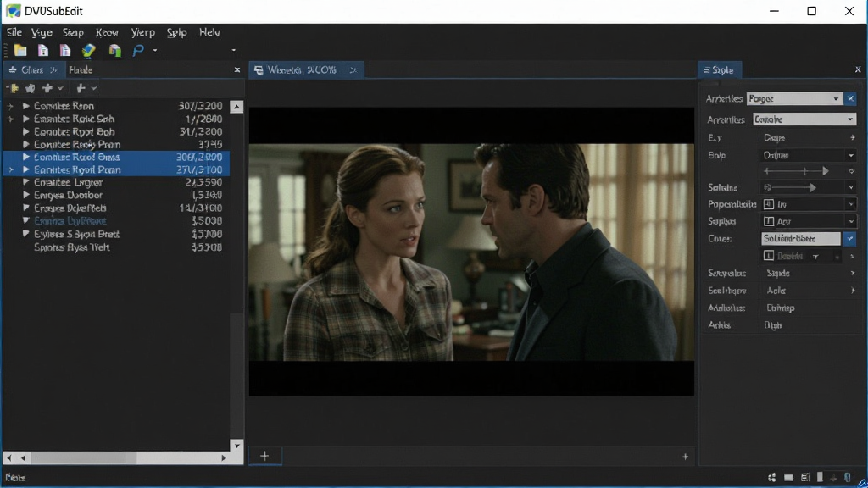Click the down arrow of the list's vertical scrollbar
Image resolution: width=868 pixels, height=488 pixels.
[x=236, y=446]
